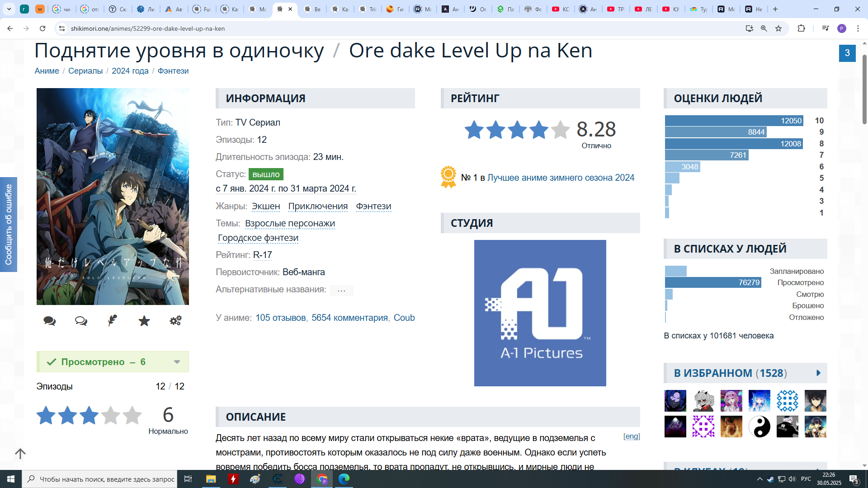The height and width of the screenshot is (488, 868).
Task: Open the Windows notification center icon
Action: (854, 479)
